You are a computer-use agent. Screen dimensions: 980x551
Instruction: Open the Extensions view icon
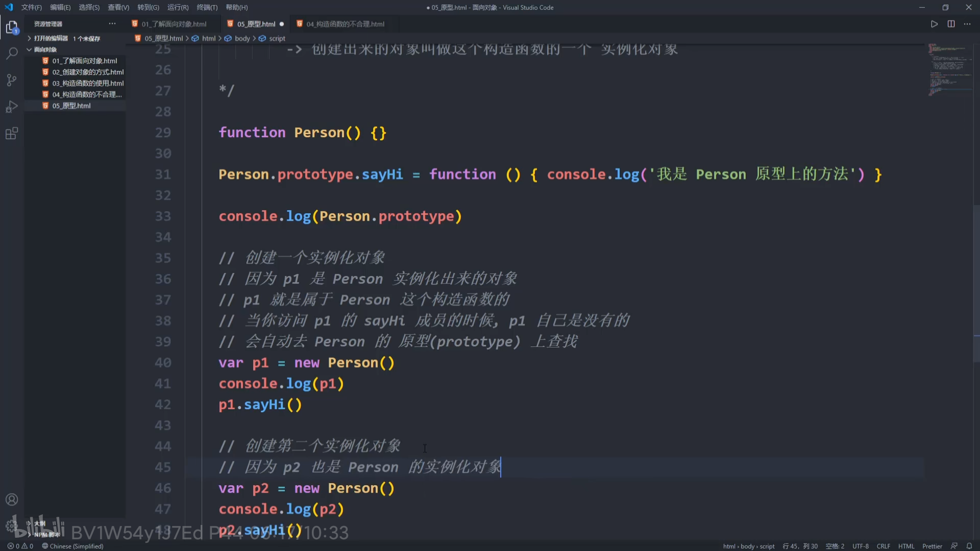click(x=12, y=134)
